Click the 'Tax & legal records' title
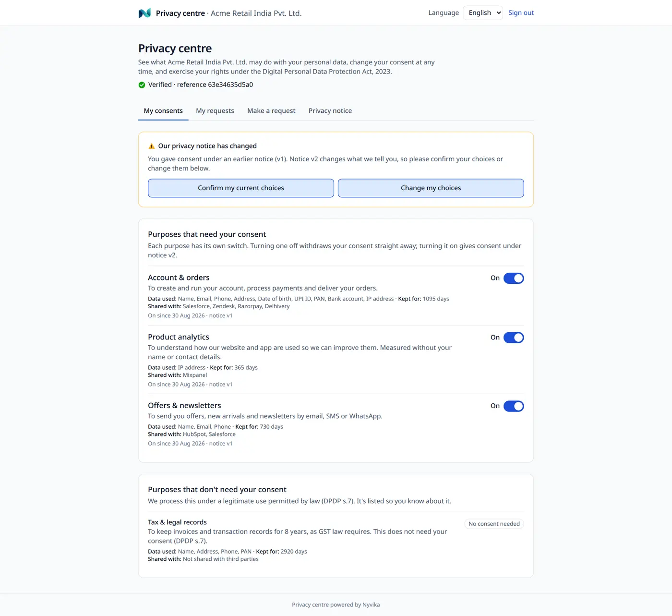Image resolution: width=672 pixels, height=616 pixels. (x=177, y=522)
